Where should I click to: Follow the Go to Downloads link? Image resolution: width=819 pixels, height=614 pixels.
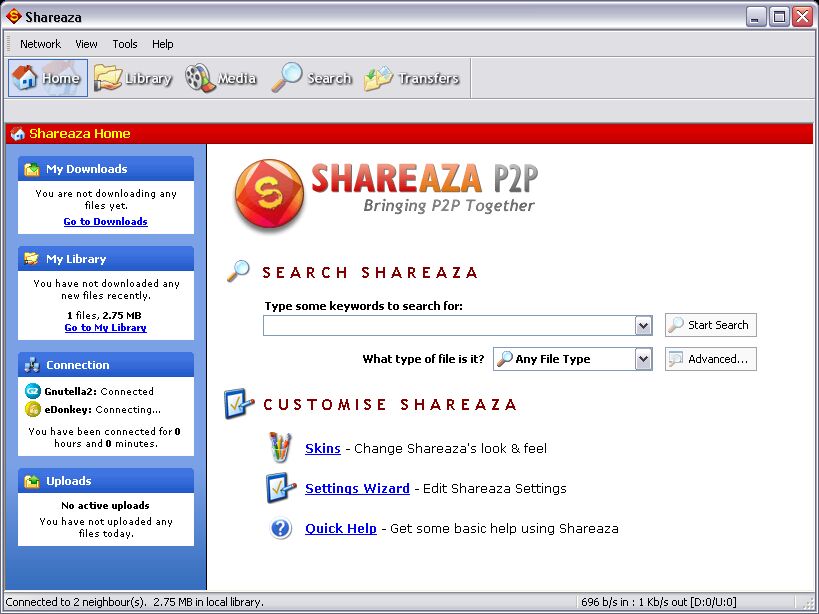coord(105,222)
